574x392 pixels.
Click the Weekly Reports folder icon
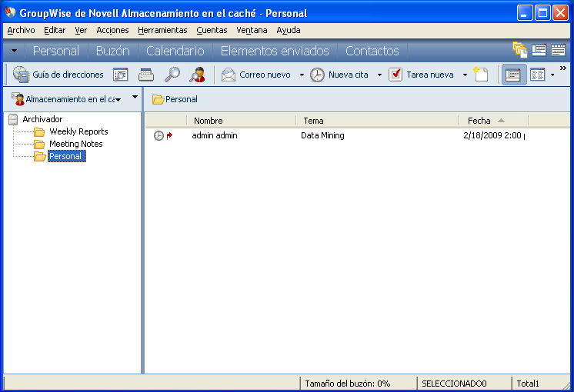[39, 132]
